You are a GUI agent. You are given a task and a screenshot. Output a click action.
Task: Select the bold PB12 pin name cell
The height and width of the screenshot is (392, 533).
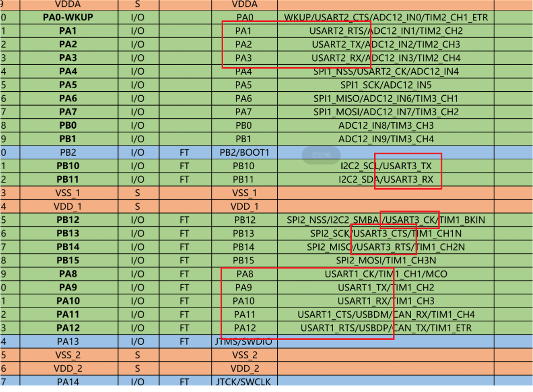[68, 220]
